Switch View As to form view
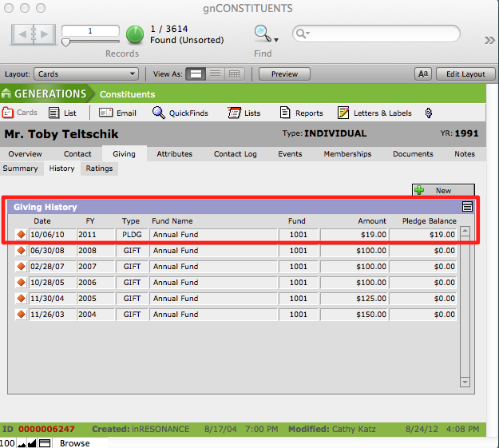 196,74
